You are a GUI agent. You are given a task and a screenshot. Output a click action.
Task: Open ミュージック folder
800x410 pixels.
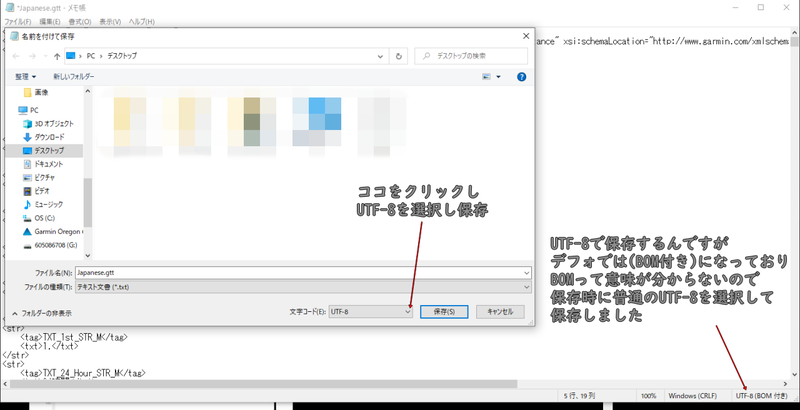point(43,204)
